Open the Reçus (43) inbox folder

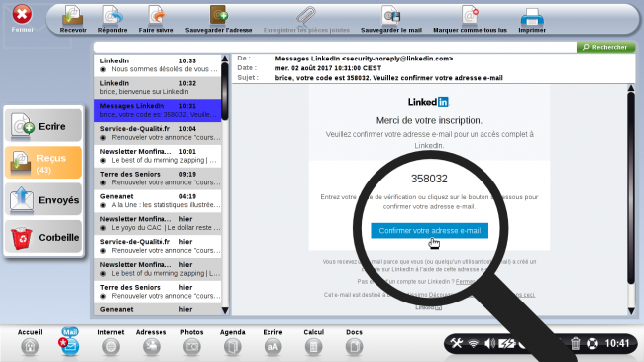[44, 163]
